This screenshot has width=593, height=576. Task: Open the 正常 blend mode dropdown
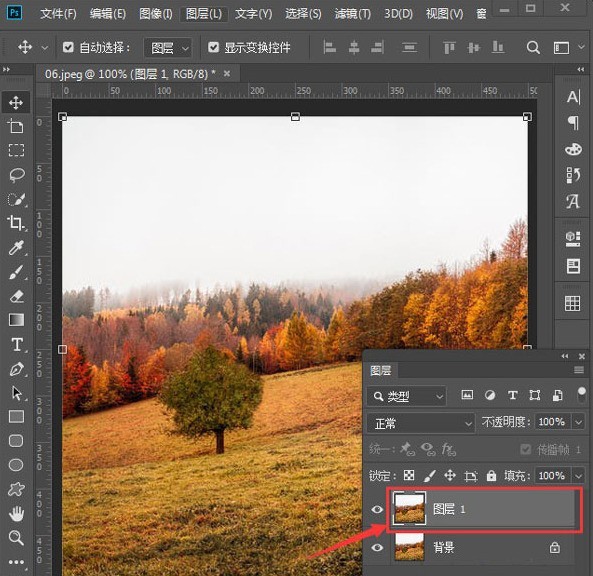click(421, 423)
